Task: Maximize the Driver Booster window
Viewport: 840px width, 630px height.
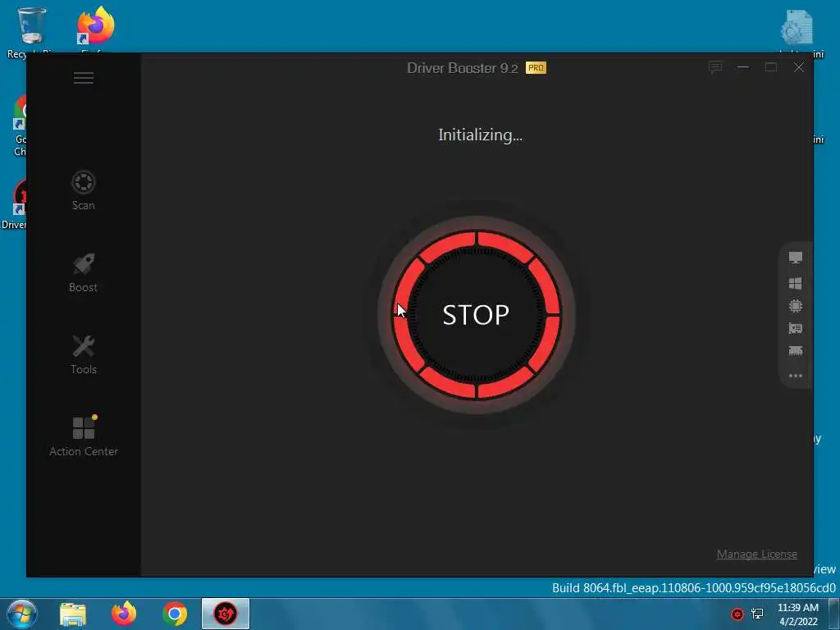Action: coord(771,67)
